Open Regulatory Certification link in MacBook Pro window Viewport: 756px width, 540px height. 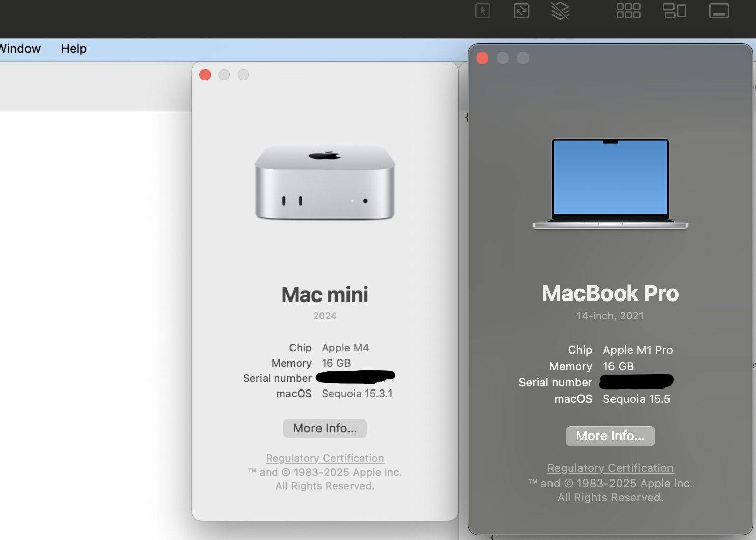(x=610, y=468)
